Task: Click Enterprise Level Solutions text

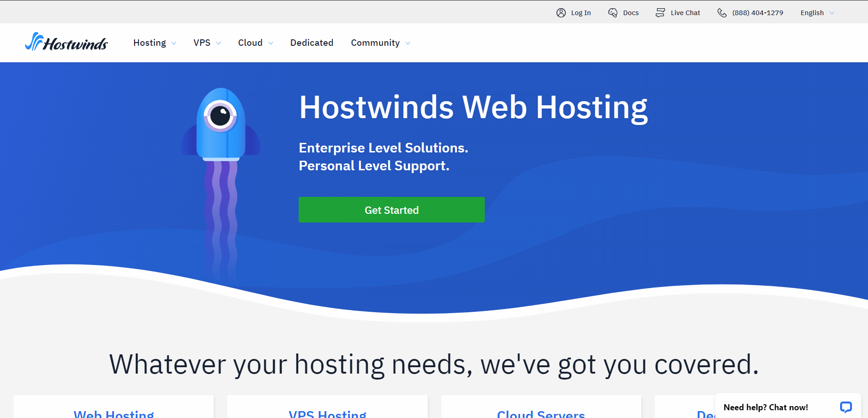Action: click(383, 148)
